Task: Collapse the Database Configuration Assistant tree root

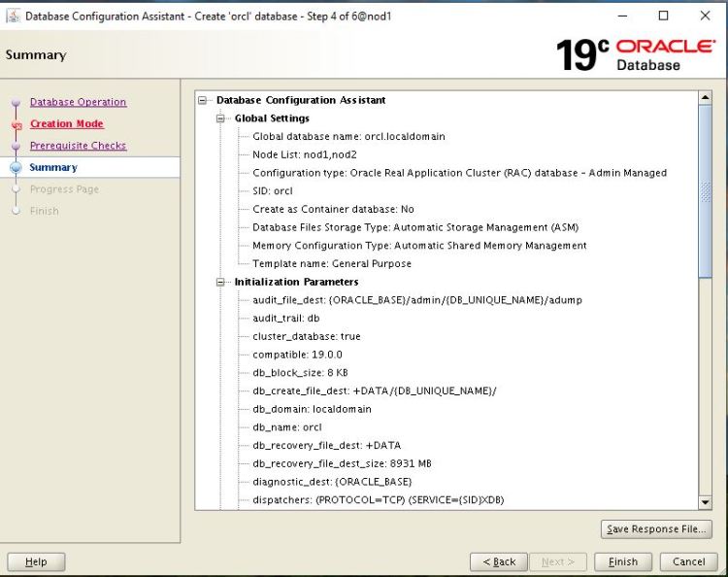Action: click(203, 100)
